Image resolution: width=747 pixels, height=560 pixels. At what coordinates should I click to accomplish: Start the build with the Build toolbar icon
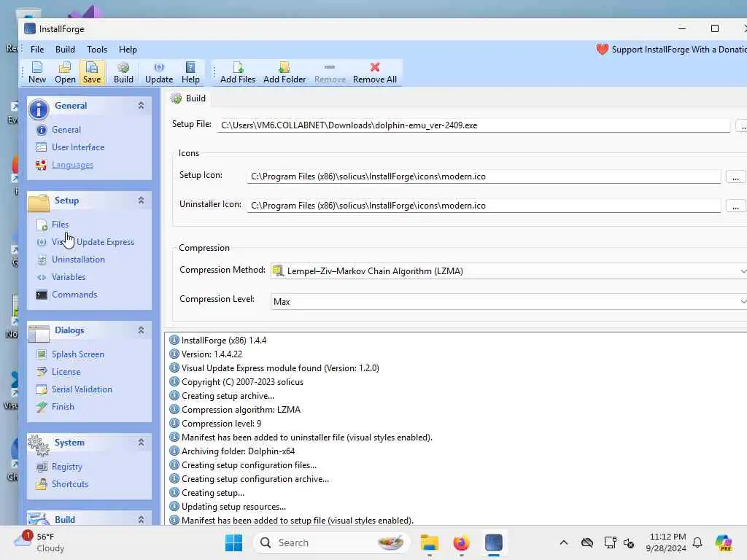tap(123, 72)
